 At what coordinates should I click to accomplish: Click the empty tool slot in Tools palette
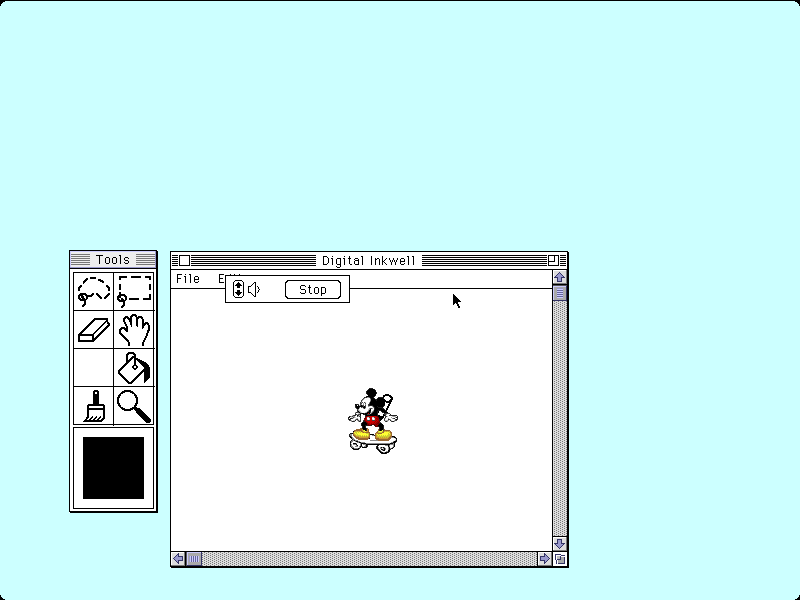[x=93, y=367]
